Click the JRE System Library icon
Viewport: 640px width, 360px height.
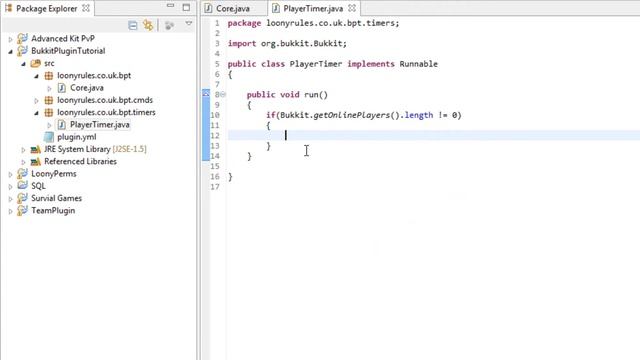(x=36, y=149)
